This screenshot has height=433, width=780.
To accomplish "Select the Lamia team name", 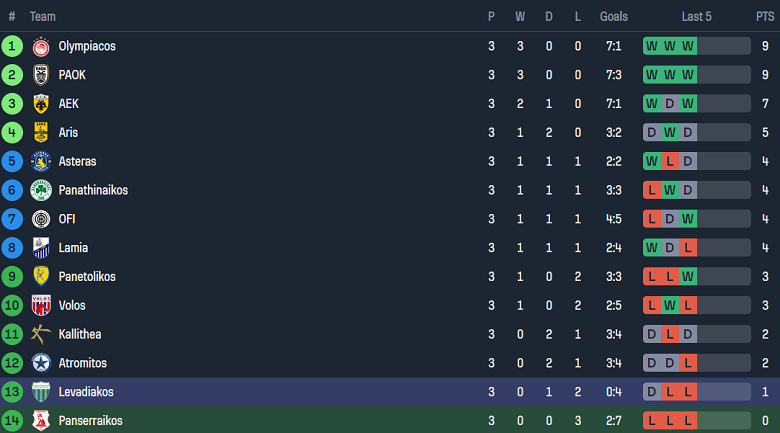I will [x=73, y=248].
